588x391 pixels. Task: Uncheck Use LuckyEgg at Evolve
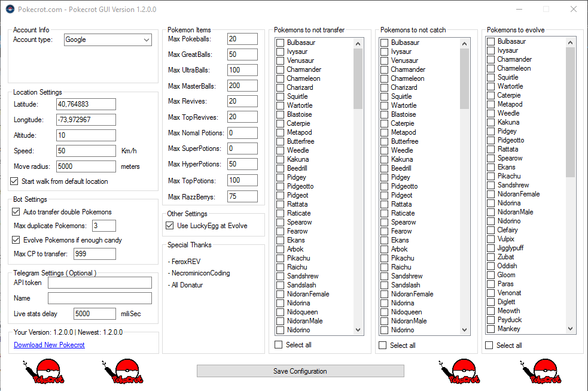coord(170,226)
